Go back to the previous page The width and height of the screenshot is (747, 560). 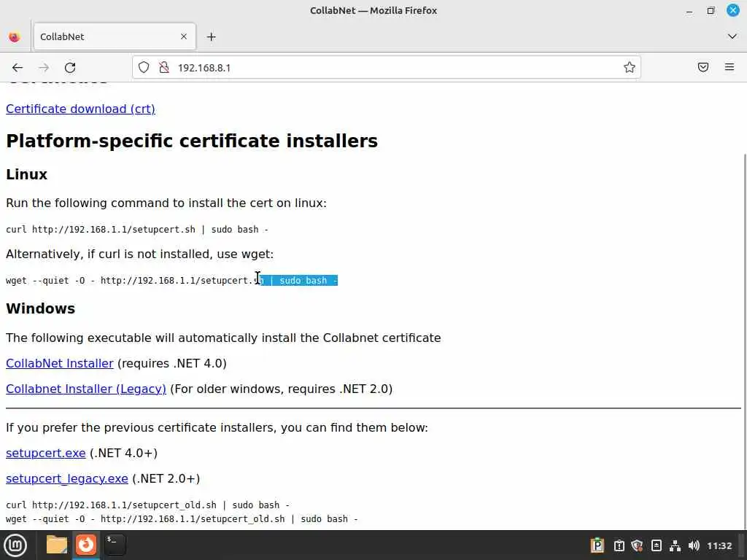(18, 68)
